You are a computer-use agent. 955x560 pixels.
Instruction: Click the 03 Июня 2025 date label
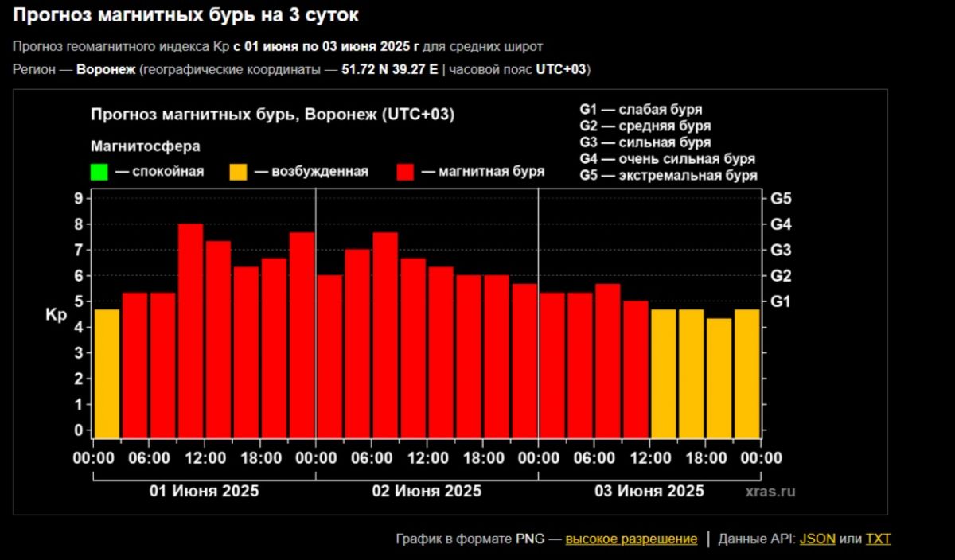point(649,491)
